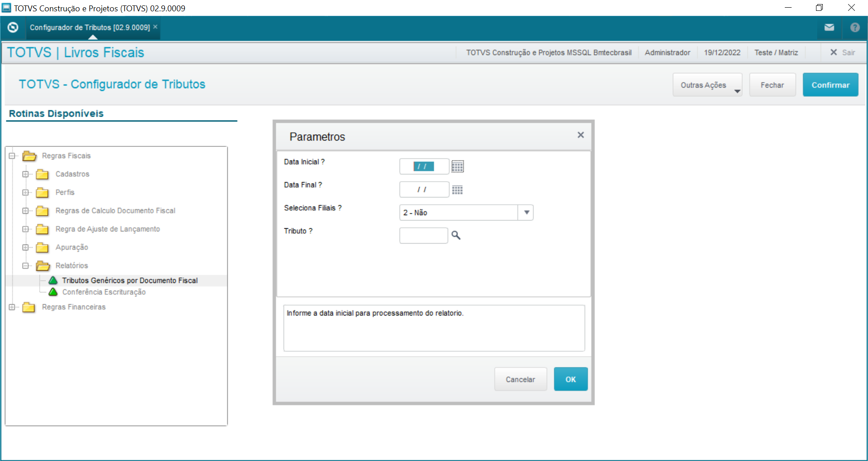868x461 pixels.
Task: Minimize the TOTVS application window
Action: (788, 8)
